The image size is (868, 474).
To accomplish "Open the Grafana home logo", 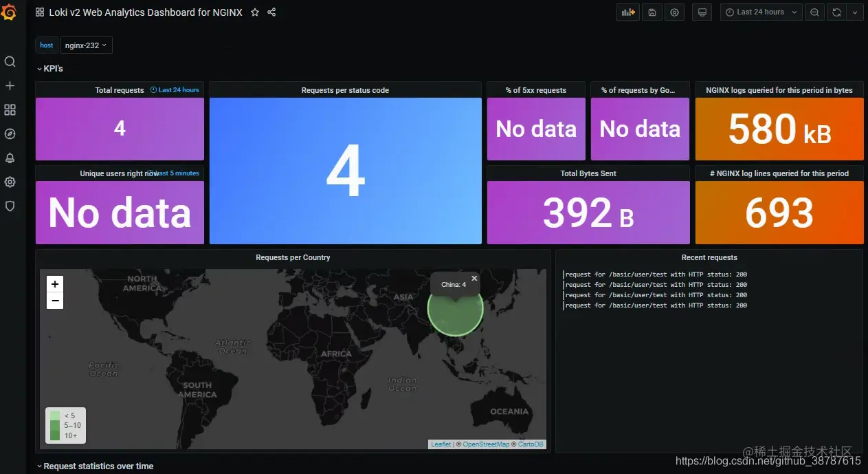I will (x=10, y=12).
